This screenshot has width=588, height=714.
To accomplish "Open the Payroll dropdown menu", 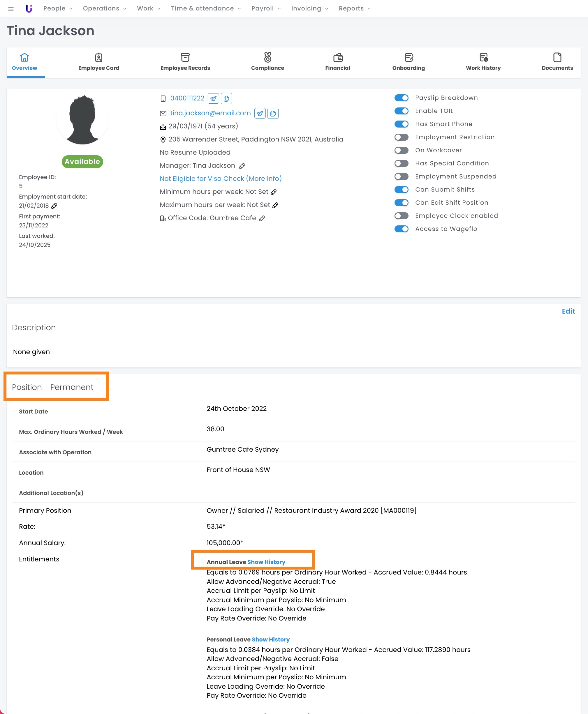I will coord(265,8).
